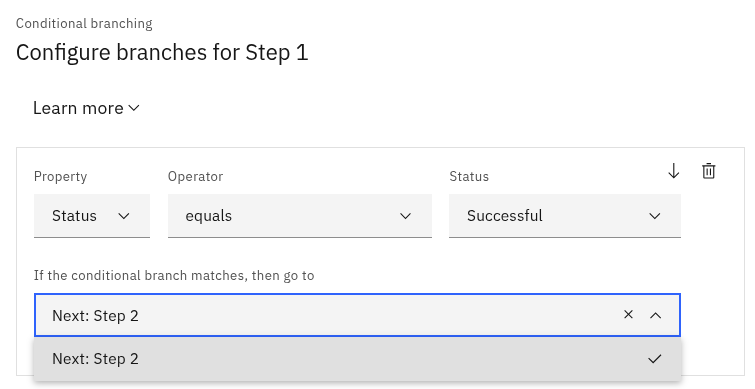This screenshot has height=389, width=755.
Task: Click the chevron next to Learn more
Action: click(x=134, y=108)
